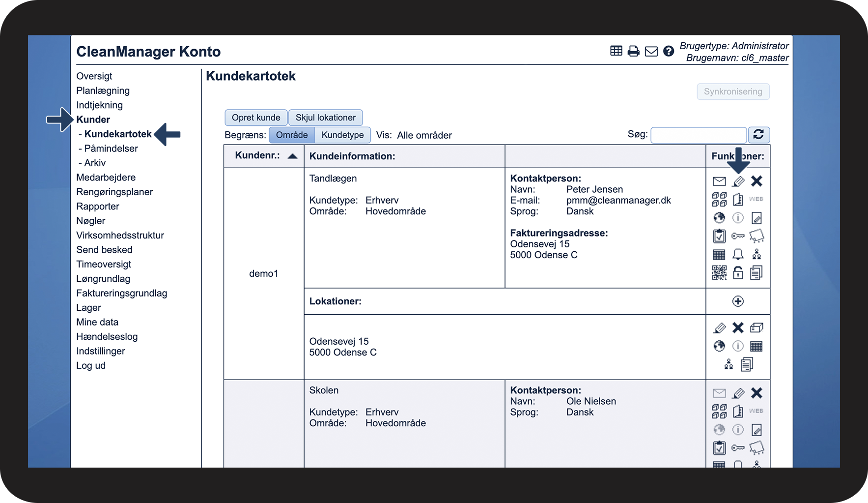868x503 pixels.
Task: Open key icon for Tandlægen
Action: [x=738, y=236]
